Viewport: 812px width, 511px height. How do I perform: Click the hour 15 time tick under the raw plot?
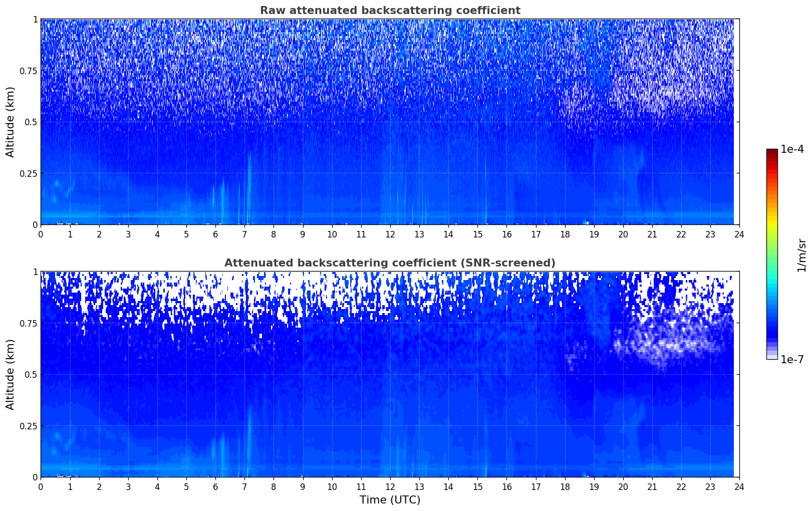477,234
